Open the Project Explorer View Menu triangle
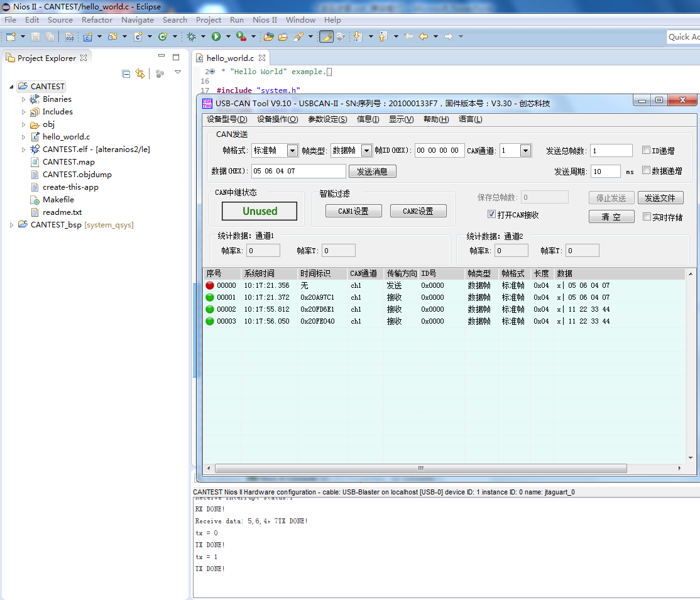The height and width of the screenshot is (600, 700). coord(178,72)
